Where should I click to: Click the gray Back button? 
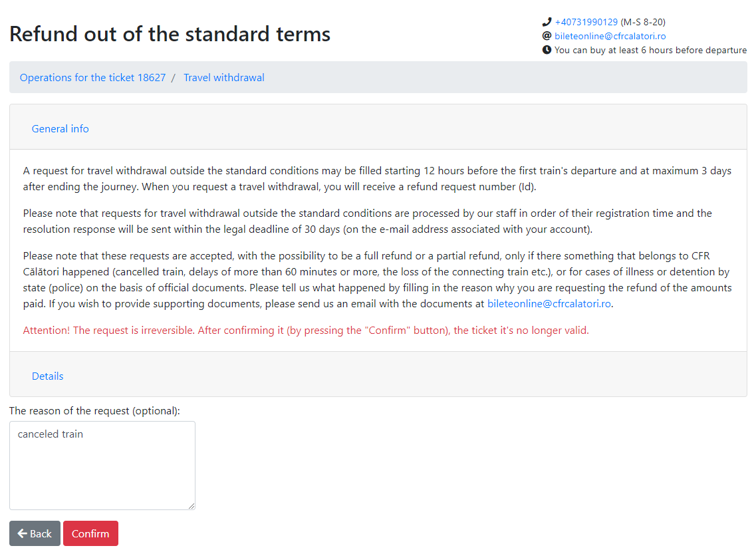pos(35,533)
